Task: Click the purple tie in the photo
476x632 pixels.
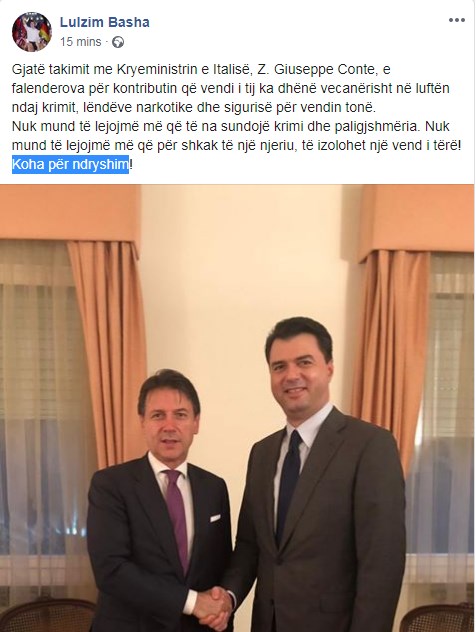Action: [x=179, y=519]
